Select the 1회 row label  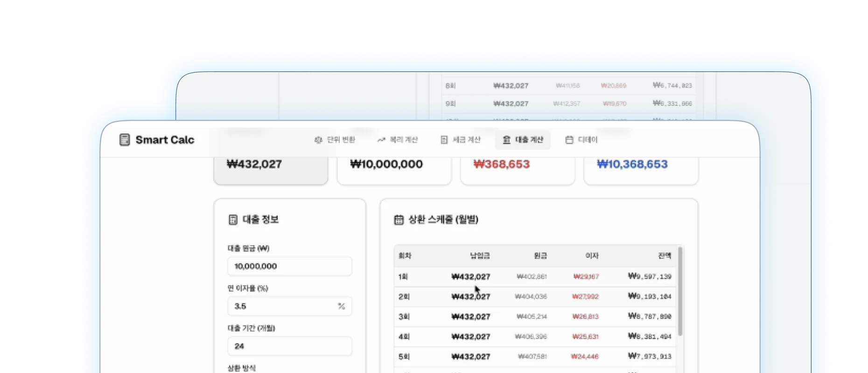pyautogui.click(x=403, y=276)
